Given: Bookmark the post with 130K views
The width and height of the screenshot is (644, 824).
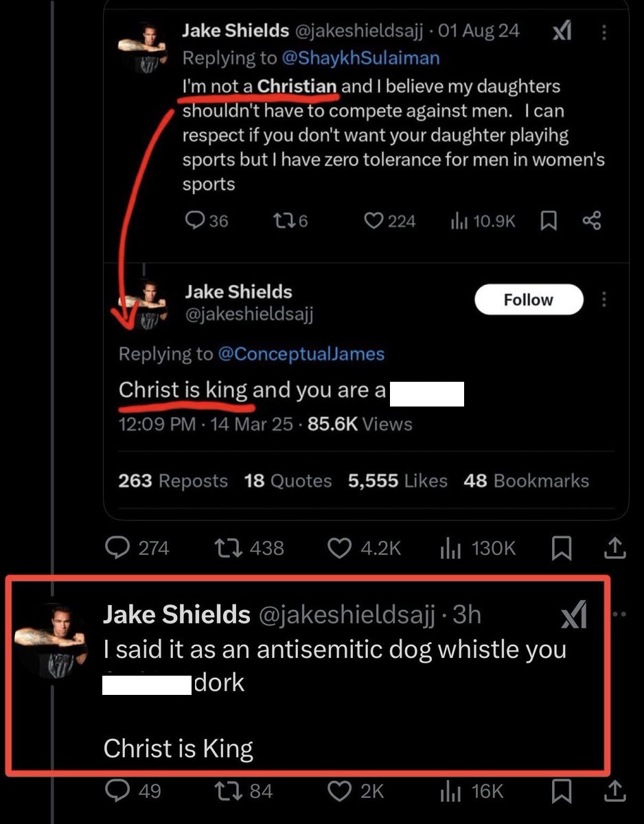Looking at the screenshot, I should click(x=562, y=547).
